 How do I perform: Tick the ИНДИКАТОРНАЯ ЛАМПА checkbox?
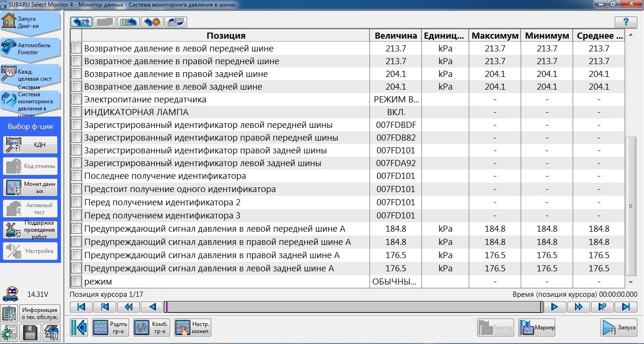pyautogui.click(x=76, y=112)
